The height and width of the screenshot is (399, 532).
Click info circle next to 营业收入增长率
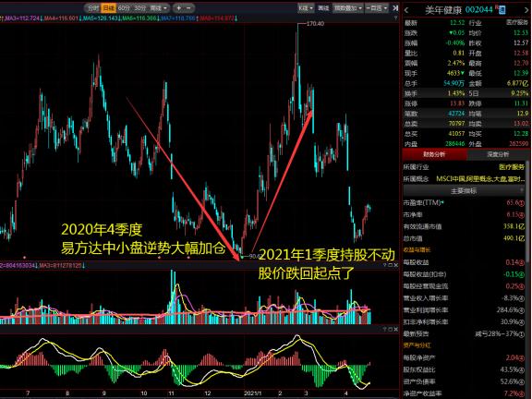pyautogui.click(x=522, y=298)
